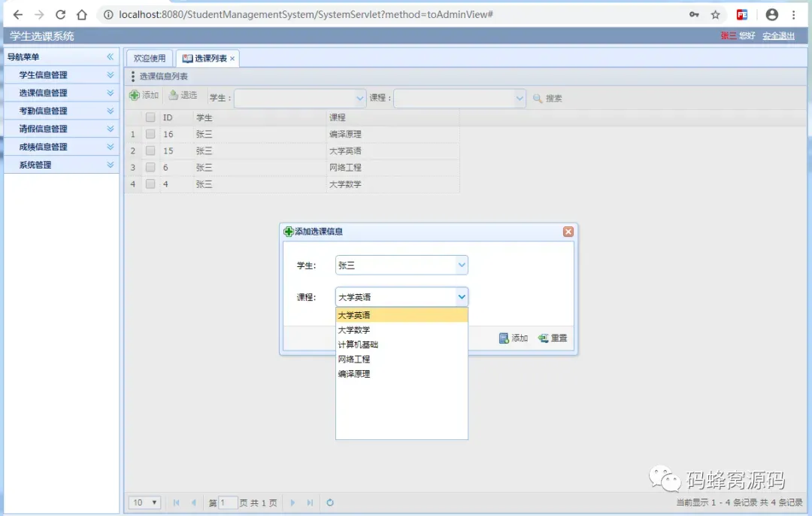This screenshot has height=516, width=812.
Task: Tick checkbox for row with ID 16
Action: tap(150, 134)
